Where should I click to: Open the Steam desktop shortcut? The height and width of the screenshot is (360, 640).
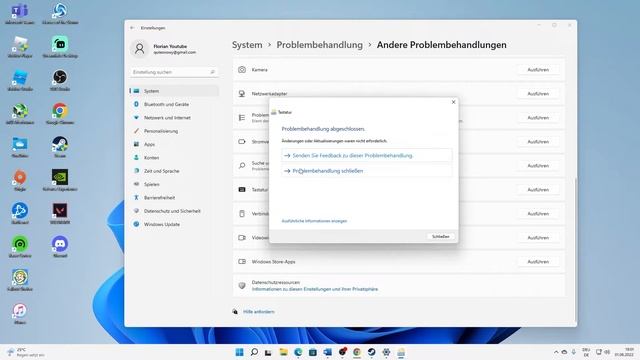click(60, 147)
